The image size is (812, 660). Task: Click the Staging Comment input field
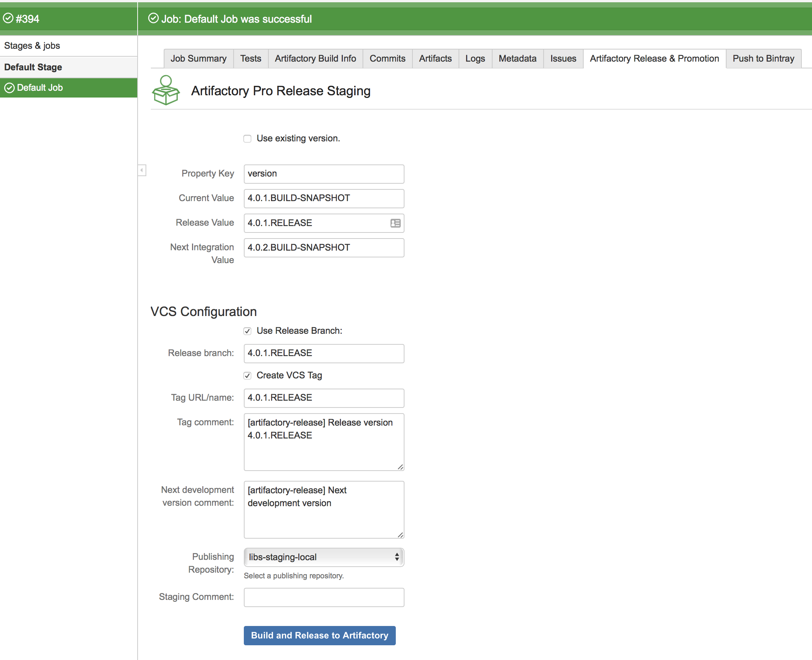[324, 597]
